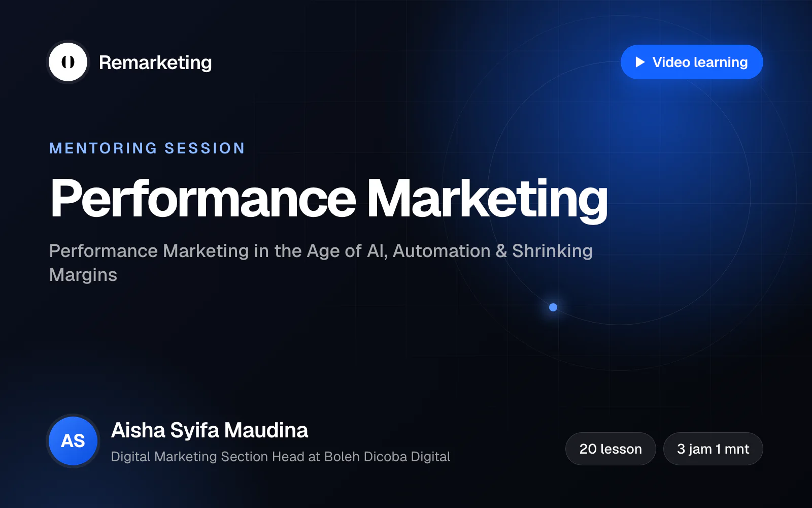Open the Video learning button

pos(692,62)
